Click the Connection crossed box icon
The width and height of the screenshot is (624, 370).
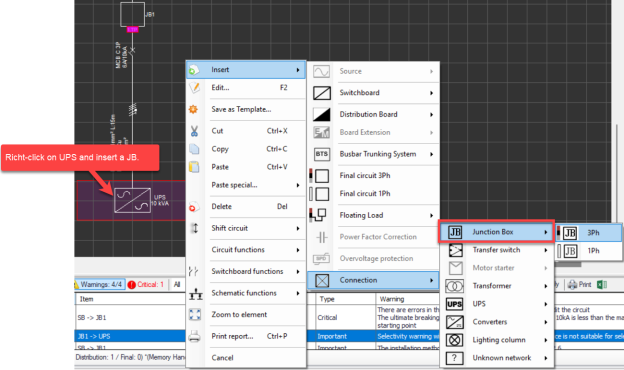pos(322,280)
